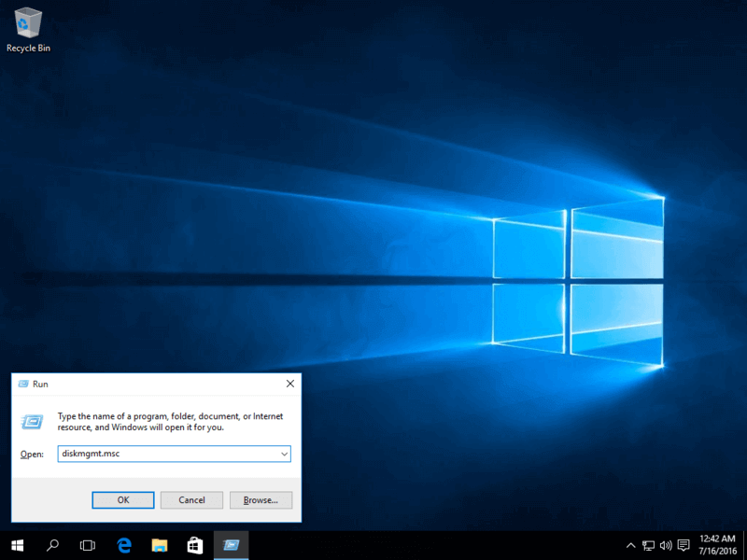Image resolution: width=747 pixels, height=560 pixels.
Task: Expand the Open field dropdown arrow
Action: pyautogui.click(x=284, y=454)
